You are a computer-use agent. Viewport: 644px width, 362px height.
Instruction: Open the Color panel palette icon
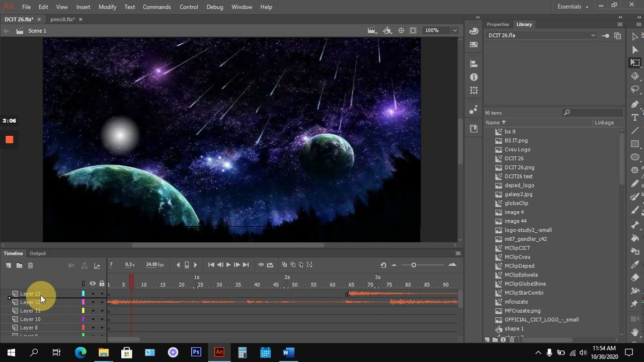coord(473,31)
